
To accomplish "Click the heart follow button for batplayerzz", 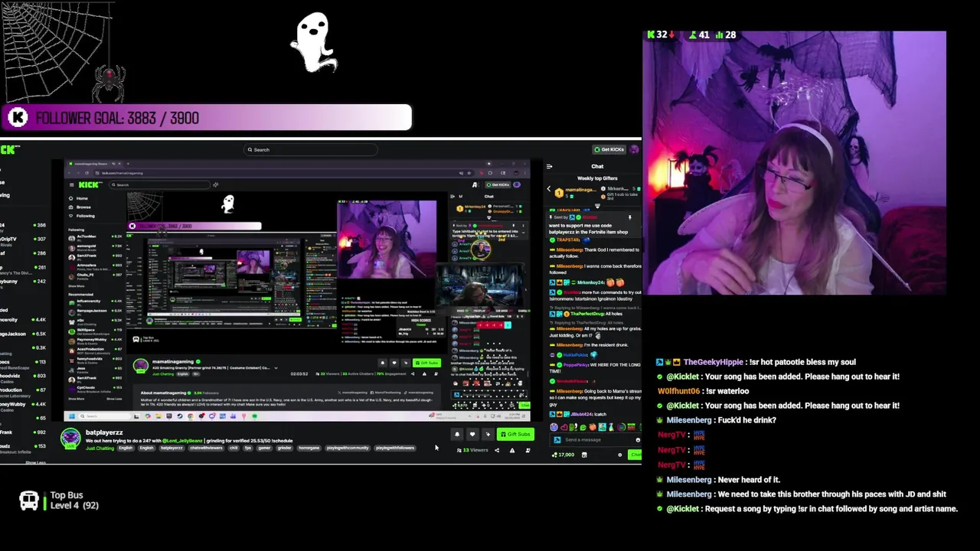I will (x=472, y=434).
